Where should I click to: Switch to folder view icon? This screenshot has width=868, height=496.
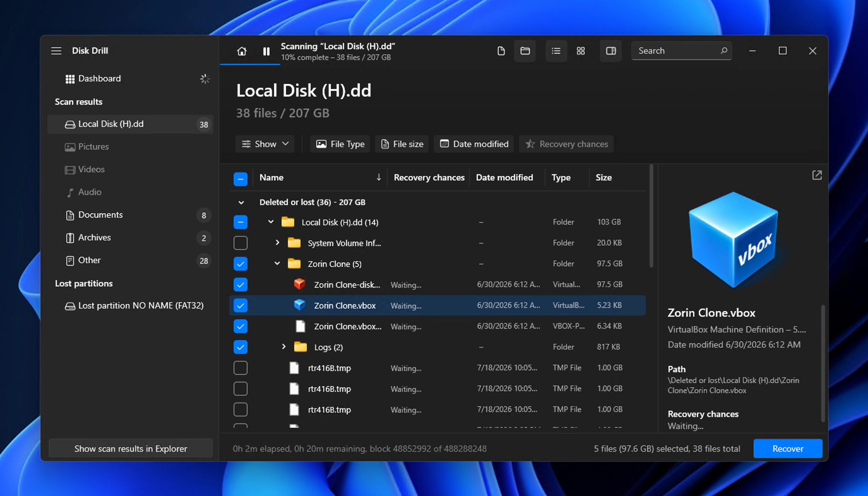525,51
